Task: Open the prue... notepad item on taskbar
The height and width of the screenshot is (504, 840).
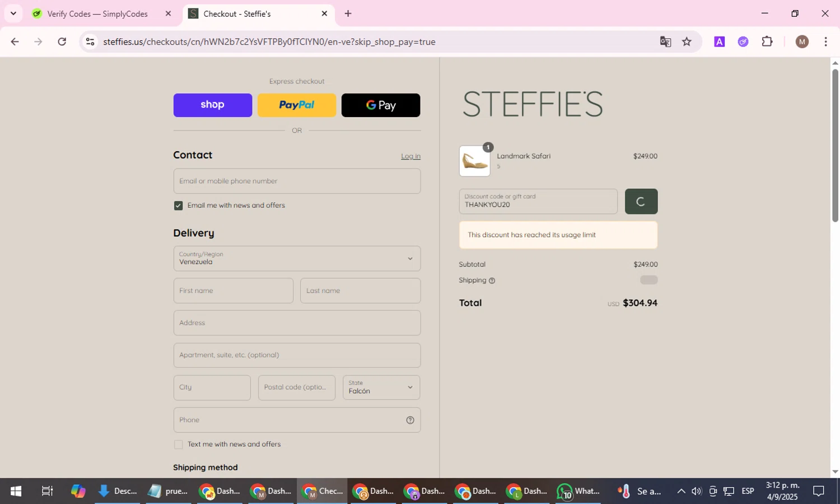Action: click(x=168, y=491)
